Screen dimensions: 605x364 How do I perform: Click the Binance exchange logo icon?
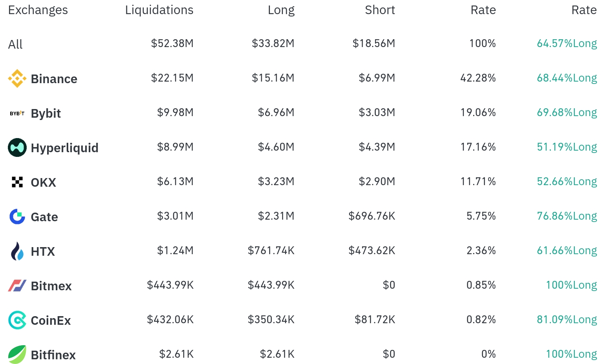click(17, 78)
